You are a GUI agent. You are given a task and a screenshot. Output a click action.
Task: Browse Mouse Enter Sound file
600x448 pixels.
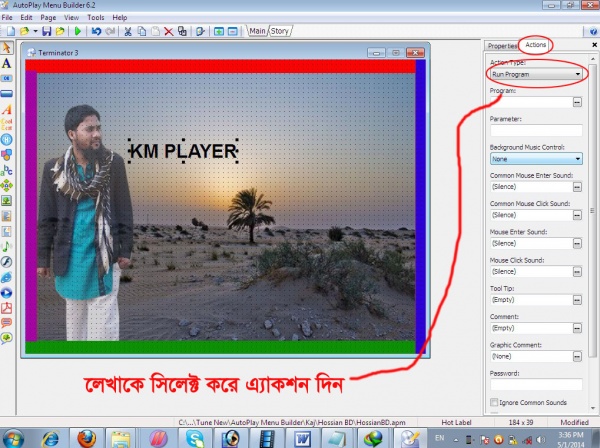point(577,243)
